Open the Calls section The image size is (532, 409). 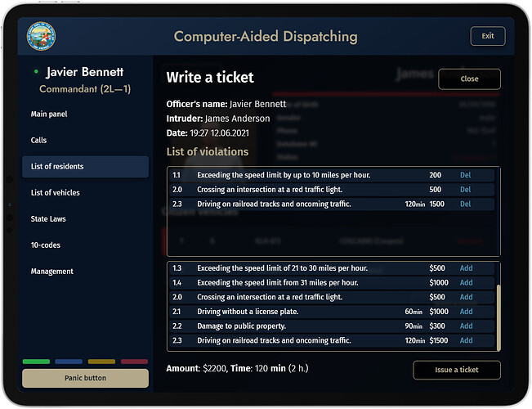(x=38, y=141)
